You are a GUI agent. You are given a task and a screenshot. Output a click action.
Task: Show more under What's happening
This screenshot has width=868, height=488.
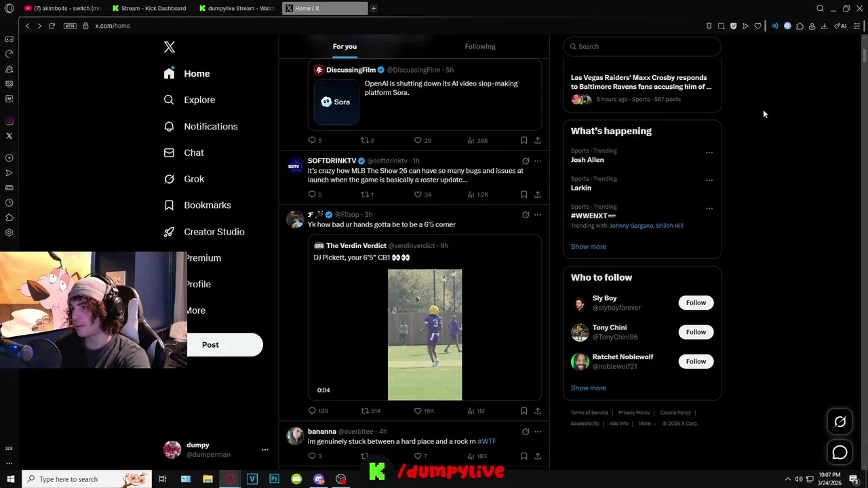click(589, 247)
